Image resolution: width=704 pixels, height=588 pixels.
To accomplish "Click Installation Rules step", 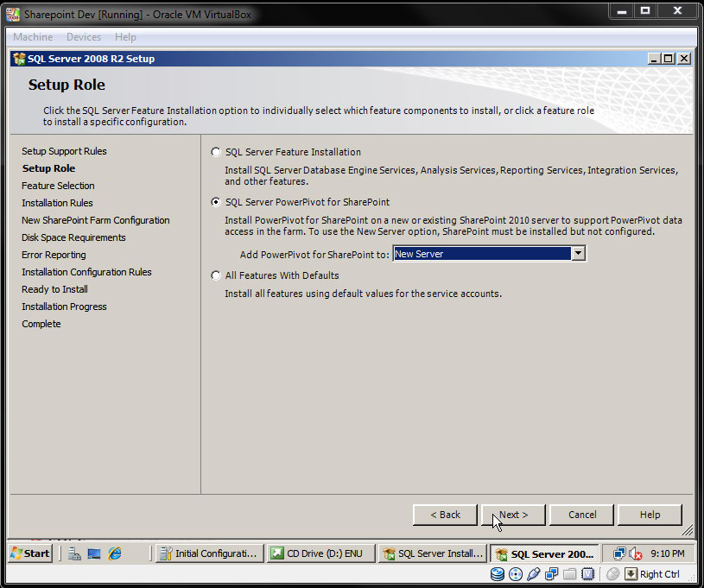I will (57, 203).
